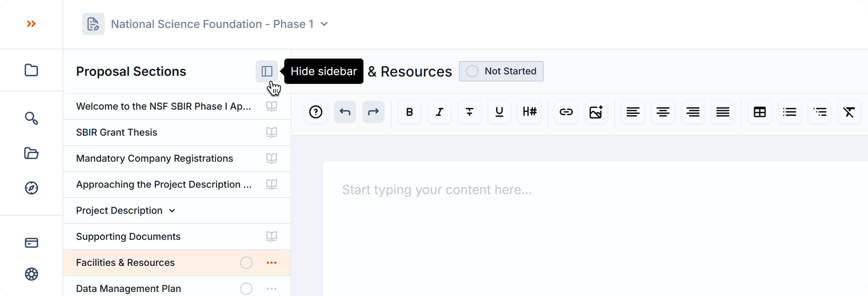Screen dimensions: 868x296
Task: Mark Data Management Plan status circle
Action: [x=246, y=289]
